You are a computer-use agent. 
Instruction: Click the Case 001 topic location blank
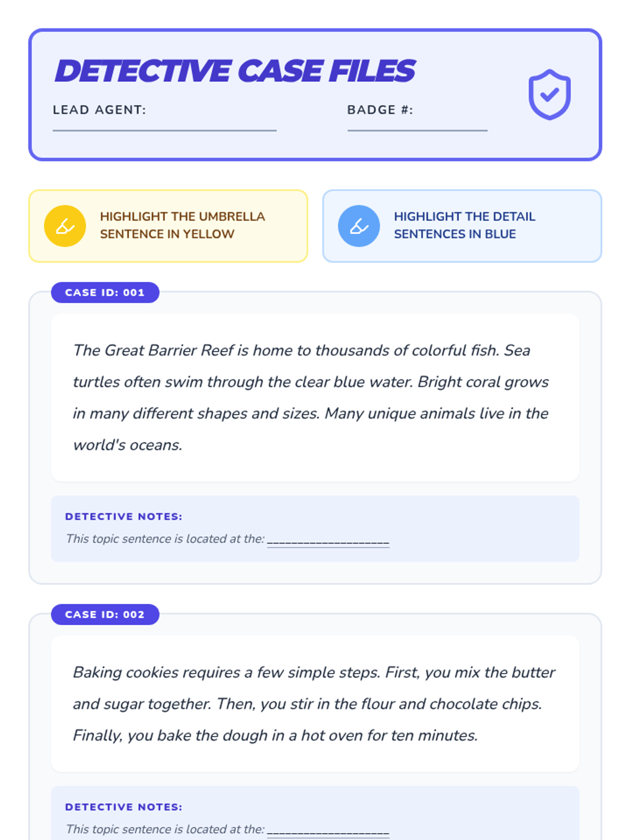coord(328,540)
